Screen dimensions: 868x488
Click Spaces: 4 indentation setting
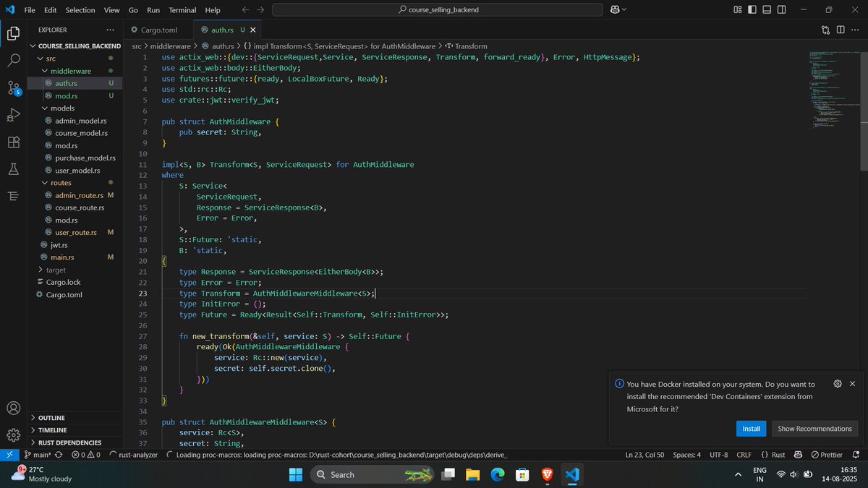(x=686, y=455)
